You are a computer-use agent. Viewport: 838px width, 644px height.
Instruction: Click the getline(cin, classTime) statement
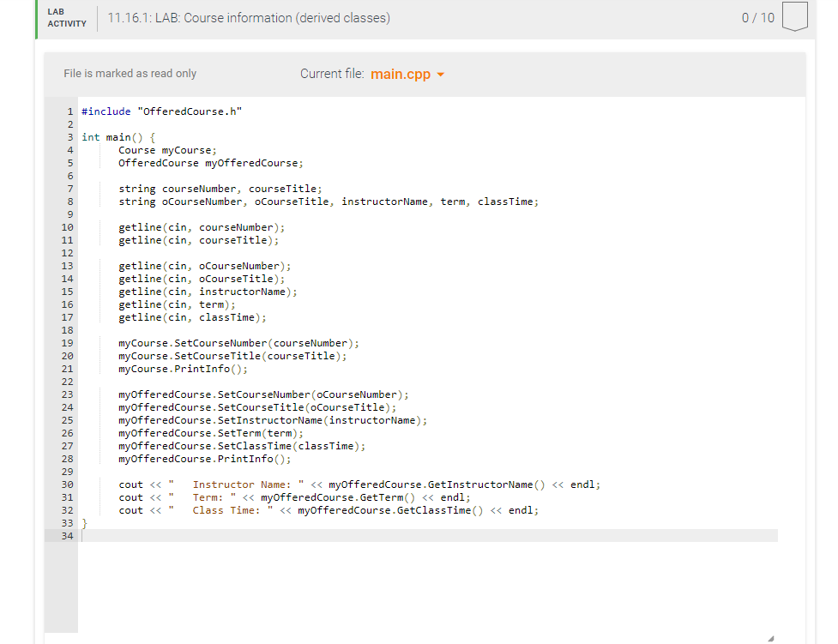[x=193, y=316]
